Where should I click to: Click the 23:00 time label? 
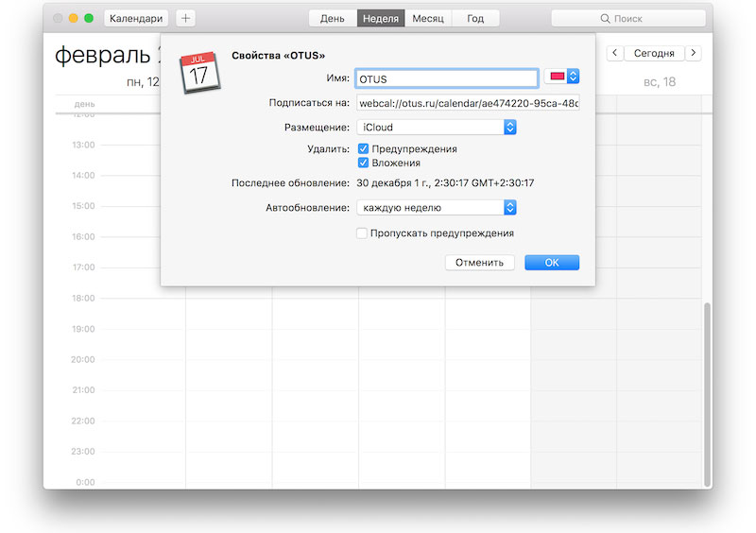[83, 452]
